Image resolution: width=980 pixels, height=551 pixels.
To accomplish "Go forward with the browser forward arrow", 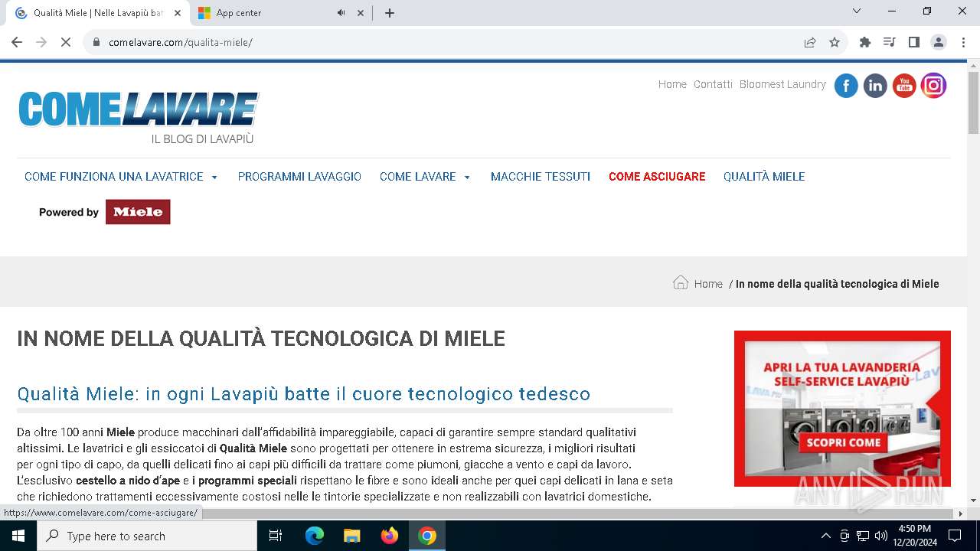I will click(x=41, y=42).
